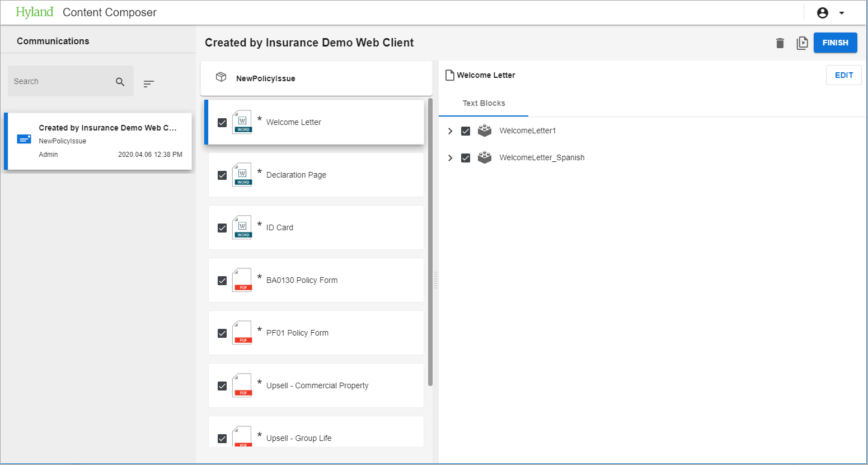Click the preview document icon beside Finish
The width and height of the screenshot is (868, 465).
[802, 43]
